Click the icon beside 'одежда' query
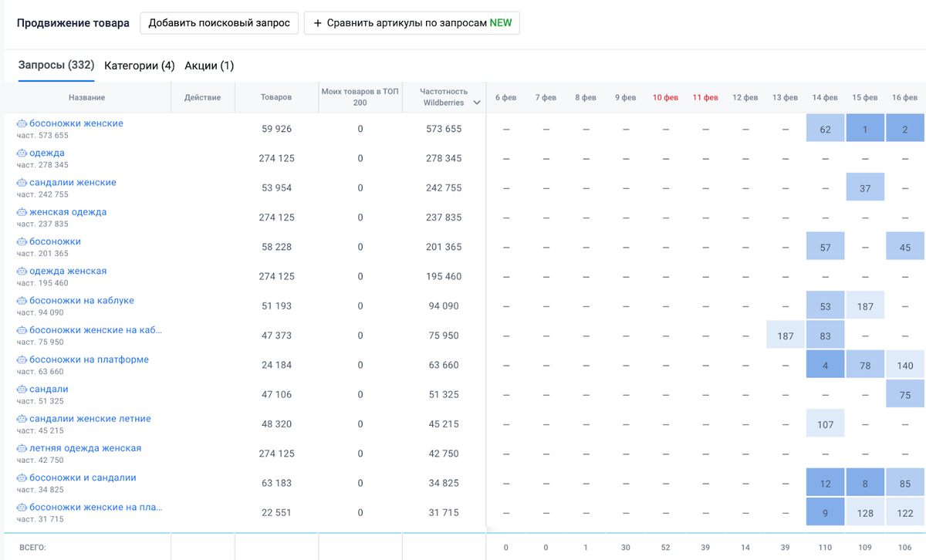 tap(22, 153)
